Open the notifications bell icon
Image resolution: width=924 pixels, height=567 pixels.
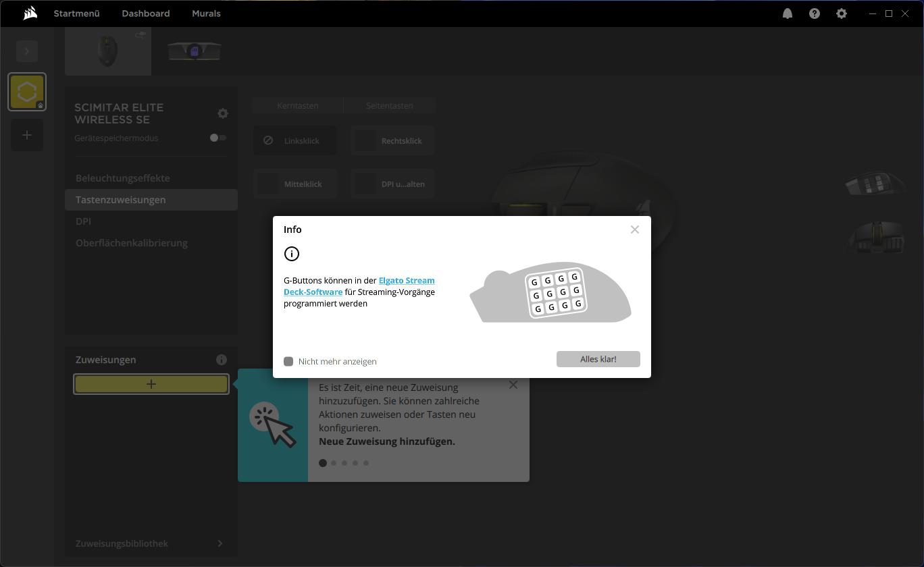coord(788,13)
